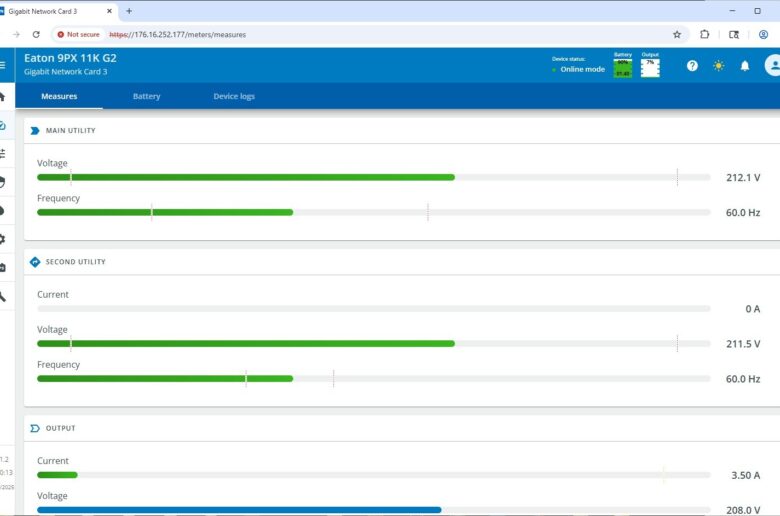Screen dimensions: 780x516
Task: Open the settings gear in sidebar
Action: [x=3, y=239]
